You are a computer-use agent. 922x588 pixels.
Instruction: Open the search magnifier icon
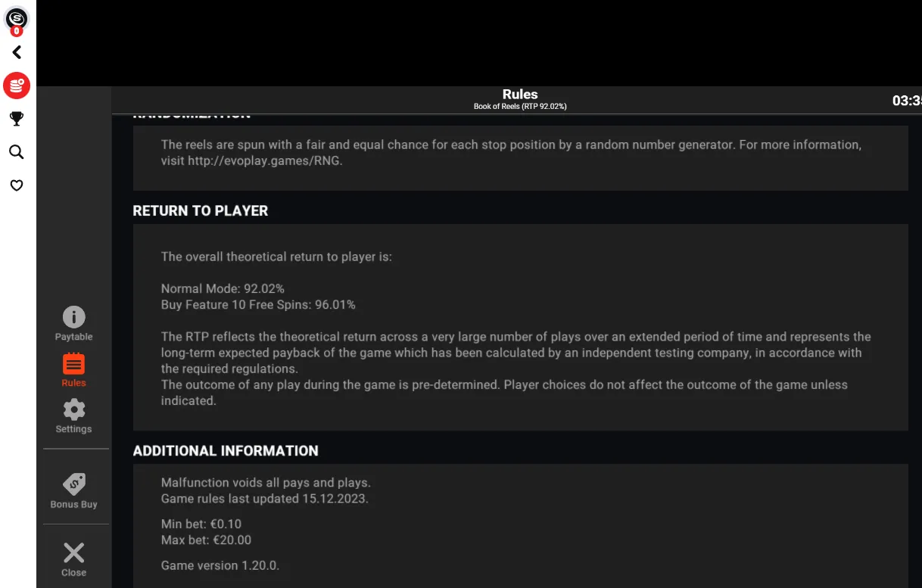(x=17, y=152)
